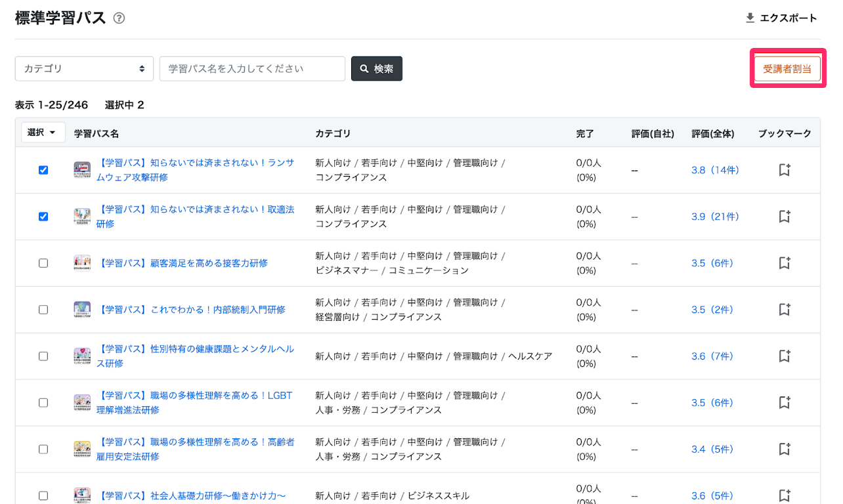View the 3.6（7件） rating reviews
843x504 pixels.
(x=712, y=356)
